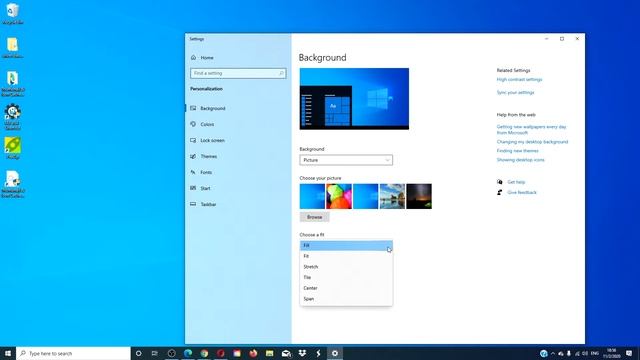The width and height of the screenshot is (640, 360).
Task: Select Fill in the fit list
Action: (346, 245)
